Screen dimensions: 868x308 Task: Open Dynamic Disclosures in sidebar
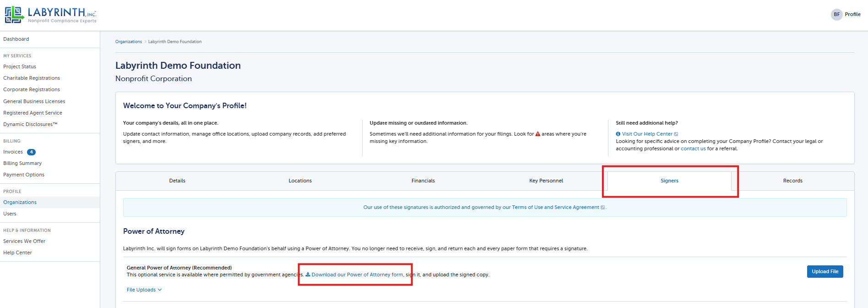(30, 124)
